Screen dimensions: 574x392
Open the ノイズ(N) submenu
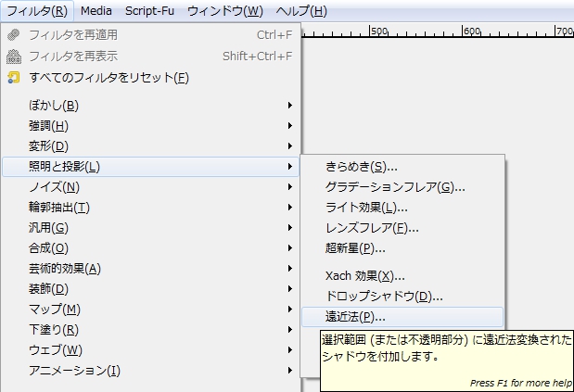click(x=150, y=187)
